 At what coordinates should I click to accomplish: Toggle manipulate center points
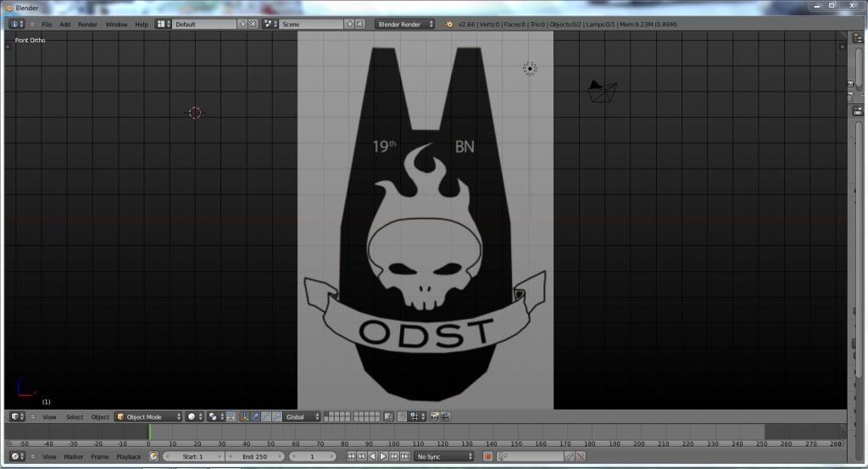tap(231, 416)
